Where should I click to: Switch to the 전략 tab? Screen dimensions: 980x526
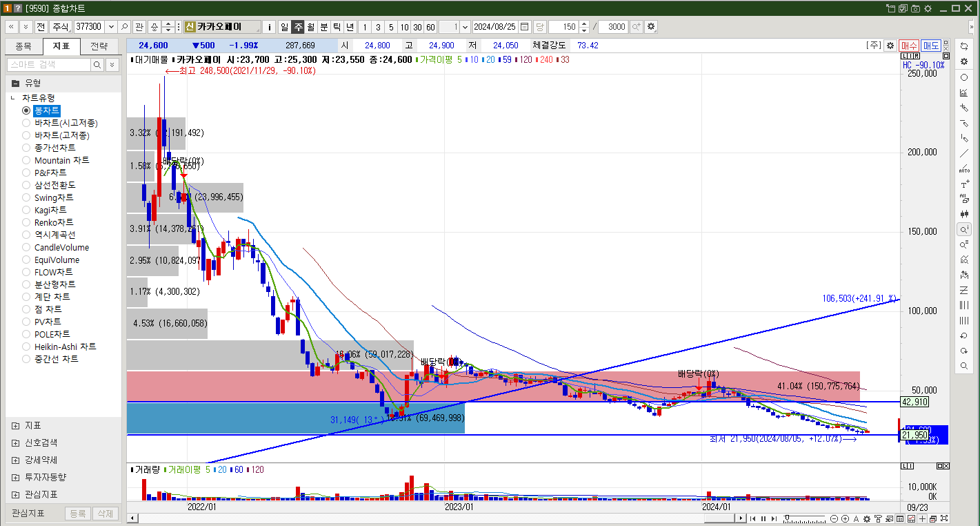99,47
